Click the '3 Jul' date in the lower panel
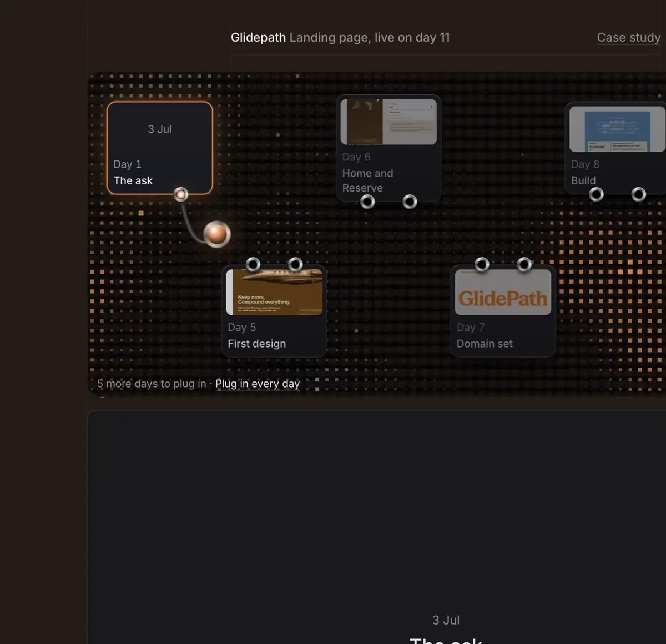Image resolution: width=666 pixels, height=644 pixels. (446, 620)
